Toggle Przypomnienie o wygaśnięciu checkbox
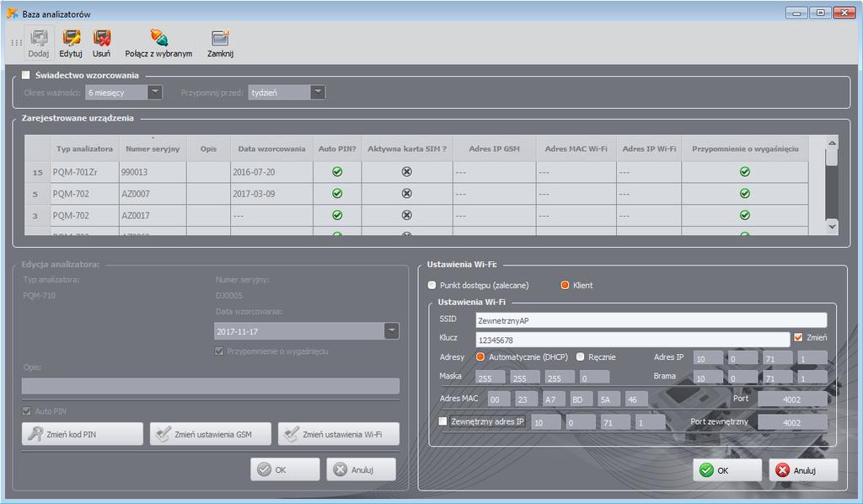This screenshot has width=863, height=504. (219, 351)
